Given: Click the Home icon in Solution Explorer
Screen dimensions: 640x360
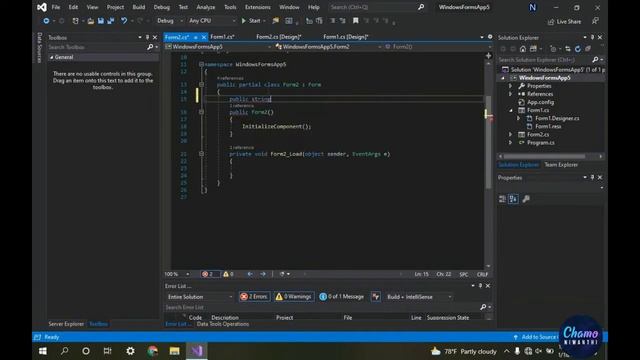Looking at the screenshot, I should click(523, 49).
